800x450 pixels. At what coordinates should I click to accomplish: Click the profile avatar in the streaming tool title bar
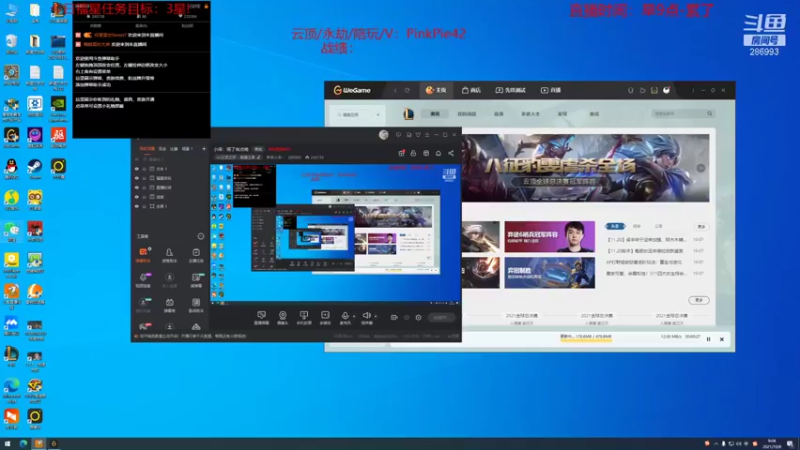384,135
